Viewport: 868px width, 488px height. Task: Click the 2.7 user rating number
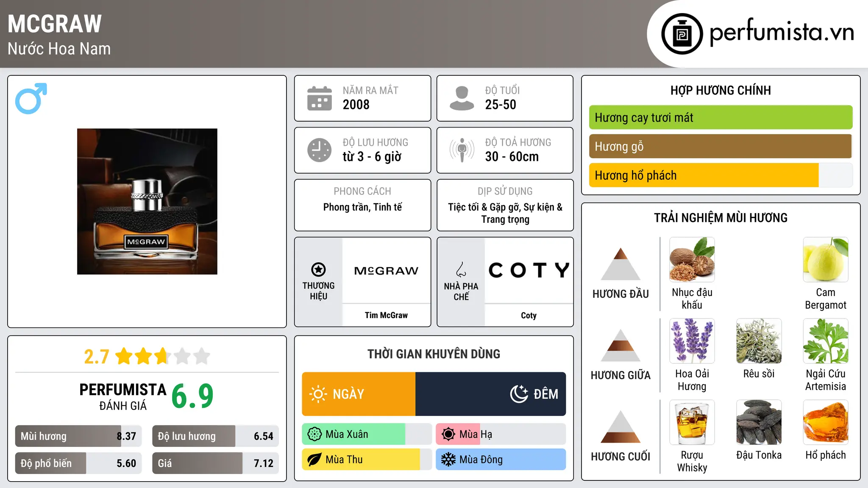tap(97, 357)
